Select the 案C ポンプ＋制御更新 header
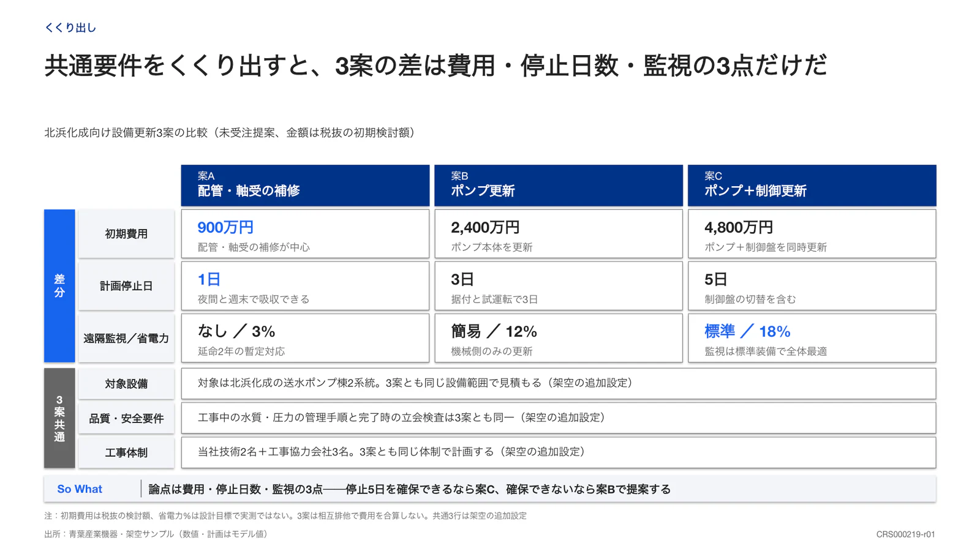 812,185
